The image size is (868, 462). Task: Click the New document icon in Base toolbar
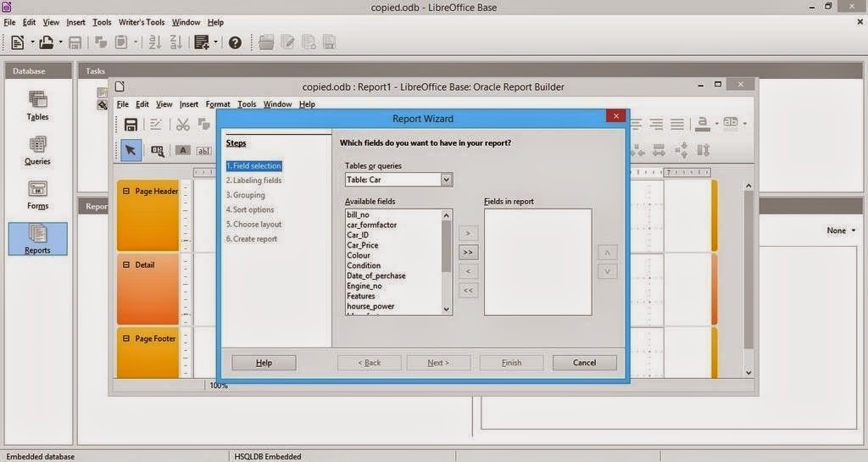pyautogui.click(x=17, y=42)
